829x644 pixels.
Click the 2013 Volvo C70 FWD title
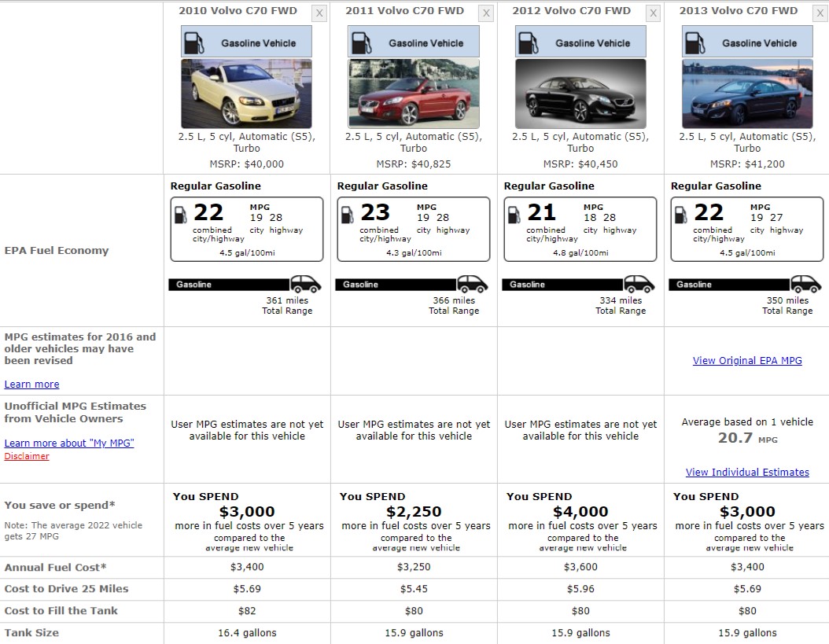[x=738, y=10]
